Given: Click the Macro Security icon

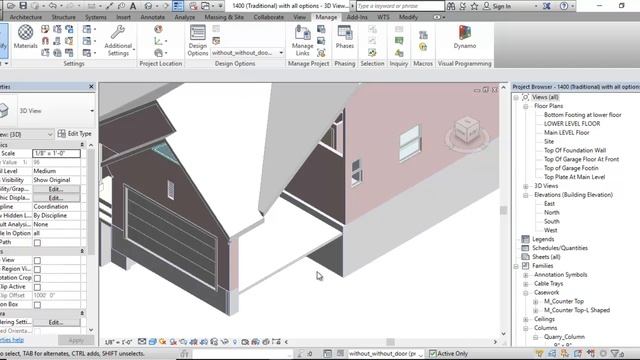Looking at the screenshot, I should point(423,47).
